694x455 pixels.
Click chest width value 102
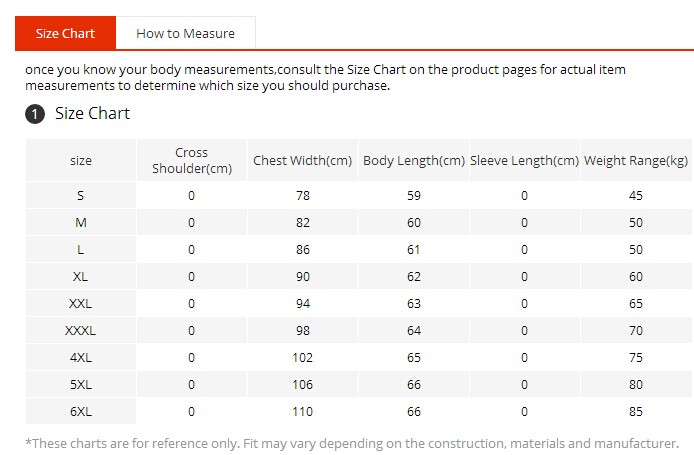[302, 357]
